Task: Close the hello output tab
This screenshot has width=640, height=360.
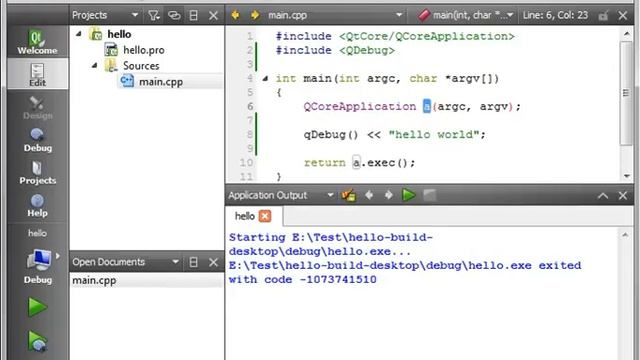Action: (265, 216)
